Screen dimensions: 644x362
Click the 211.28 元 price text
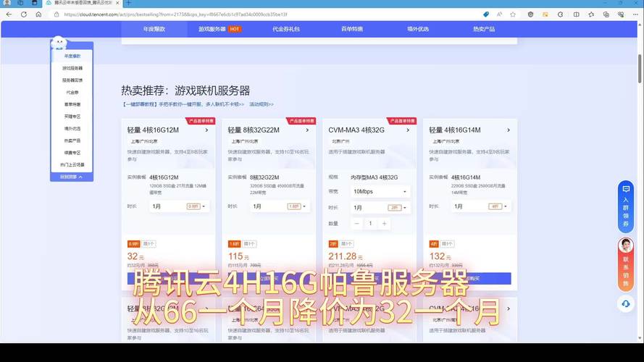[345, 256]
